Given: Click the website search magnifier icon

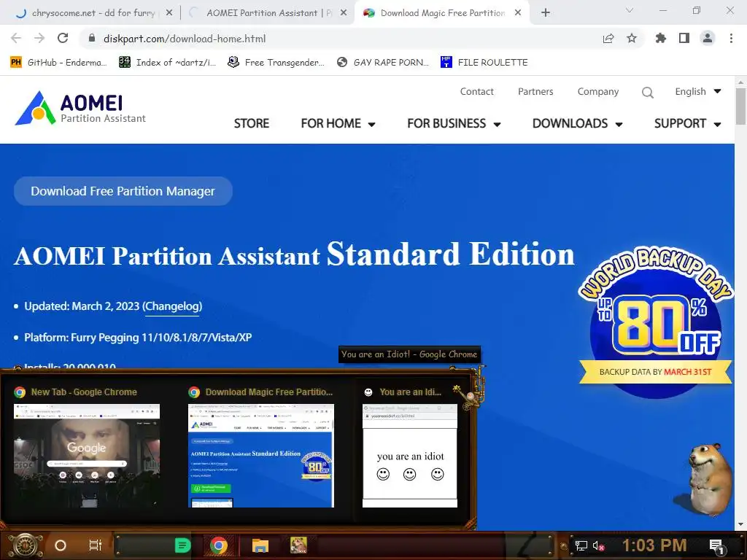Looking at the screenshot, I should point(648,93).
